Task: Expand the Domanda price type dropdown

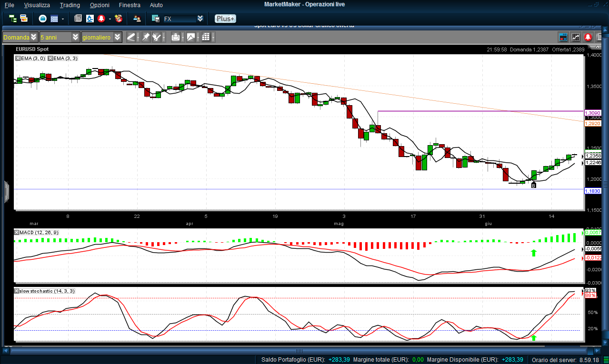Action: point(33,37)
